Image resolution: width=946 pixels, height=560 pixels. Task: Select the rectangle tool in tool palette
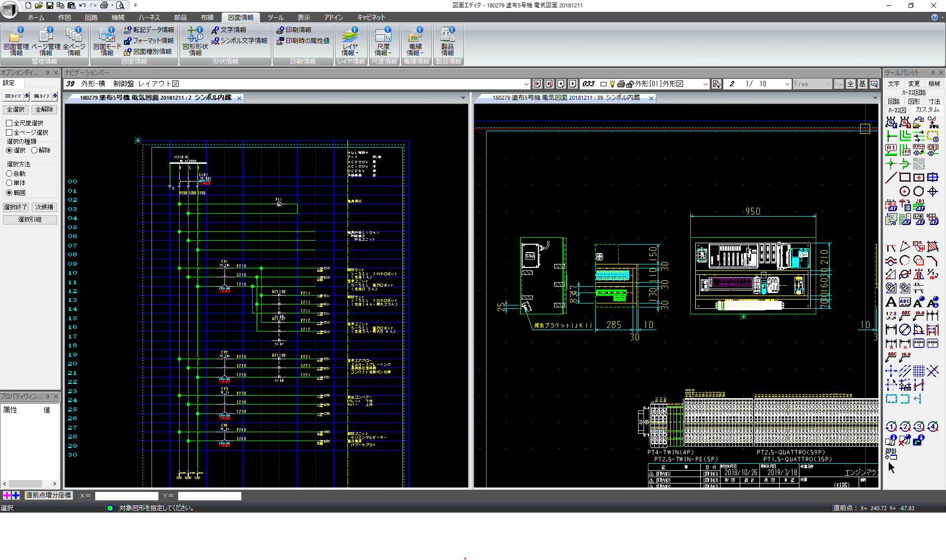tap(905, 178)
